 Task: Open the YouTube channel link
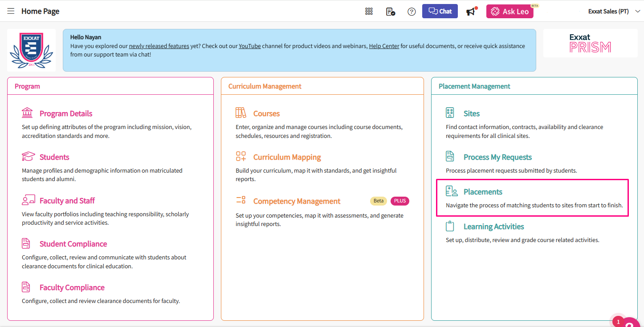pyautogui.click(x=250, y=46)
